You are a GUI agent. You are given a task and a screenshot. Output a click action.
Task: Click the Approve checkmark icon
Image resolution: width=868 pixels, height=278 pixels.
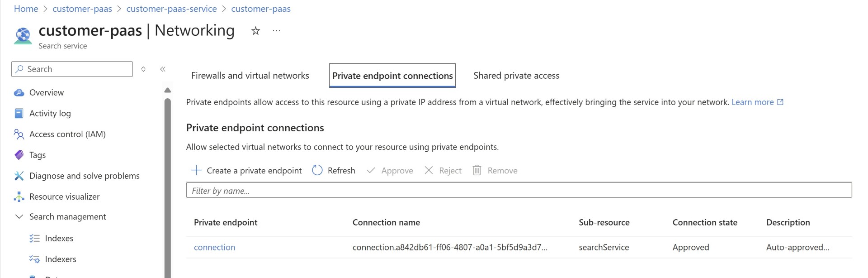pos(371,170)
